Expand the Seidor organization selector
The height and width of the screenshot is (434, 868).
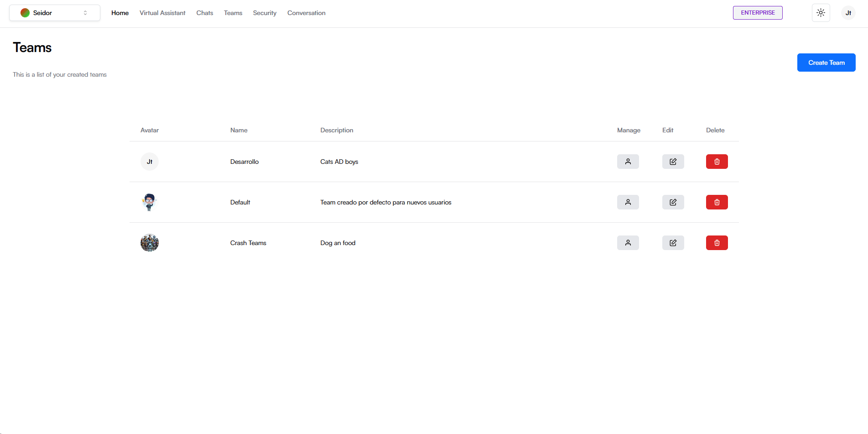coord(55,13)
